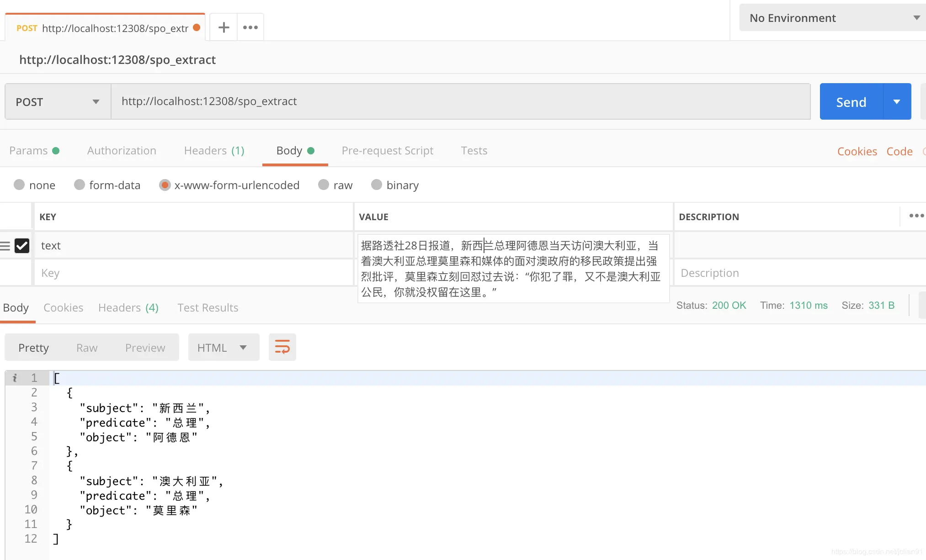Click info icon beside line 1
The width and height of the screenshot is (926, 560).
pyautogui.click(x=15, y=378)
